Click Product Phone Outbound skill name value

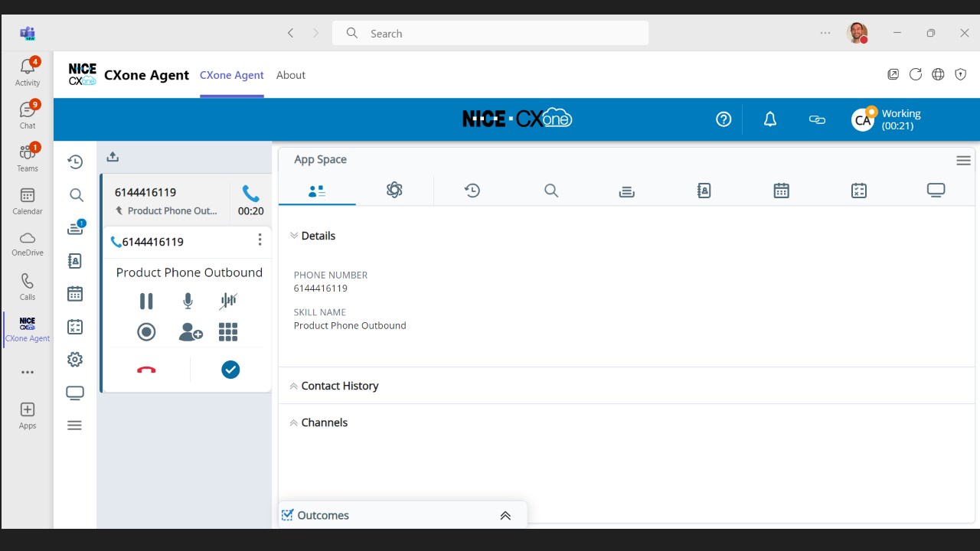(350, 325)
